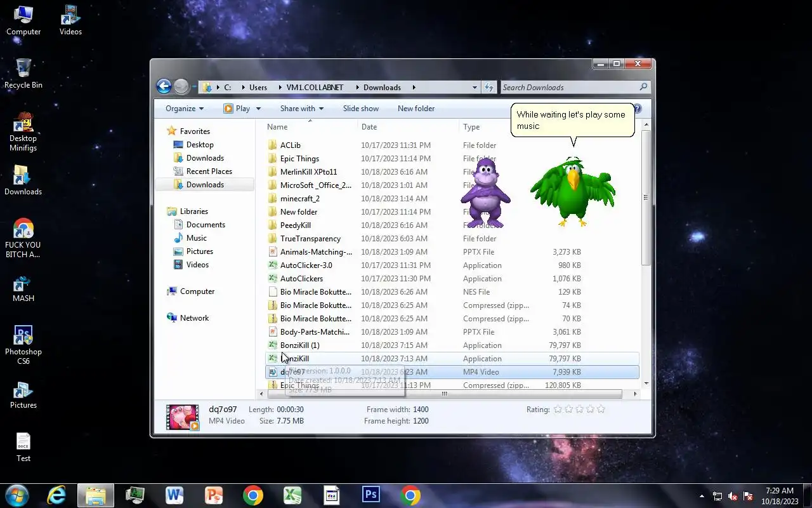Click Slide show in the toolbar
This screenshot has height=508, width=812.
pyautogui.click(x=361, y=109)
